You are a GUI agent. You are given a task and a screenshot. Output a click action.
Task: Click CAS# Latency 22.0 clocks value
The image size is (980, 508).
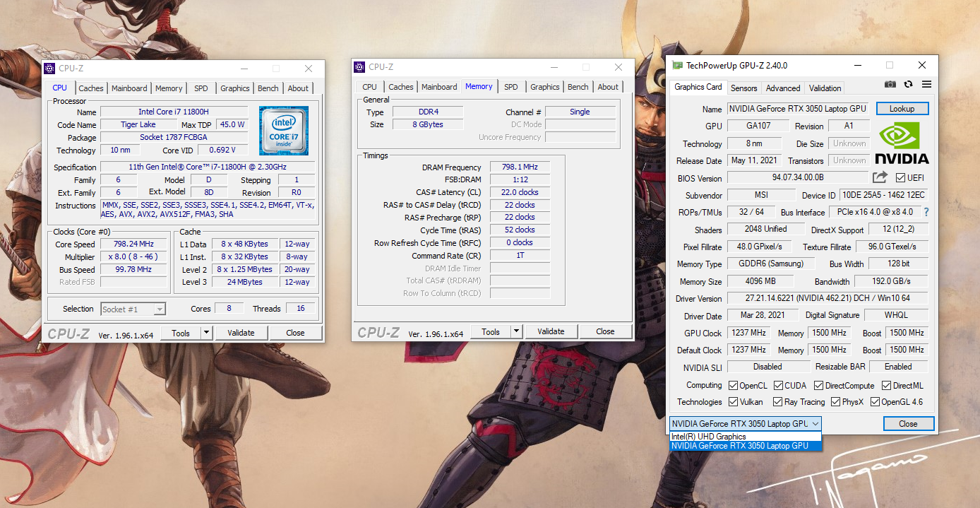[520, 192]
